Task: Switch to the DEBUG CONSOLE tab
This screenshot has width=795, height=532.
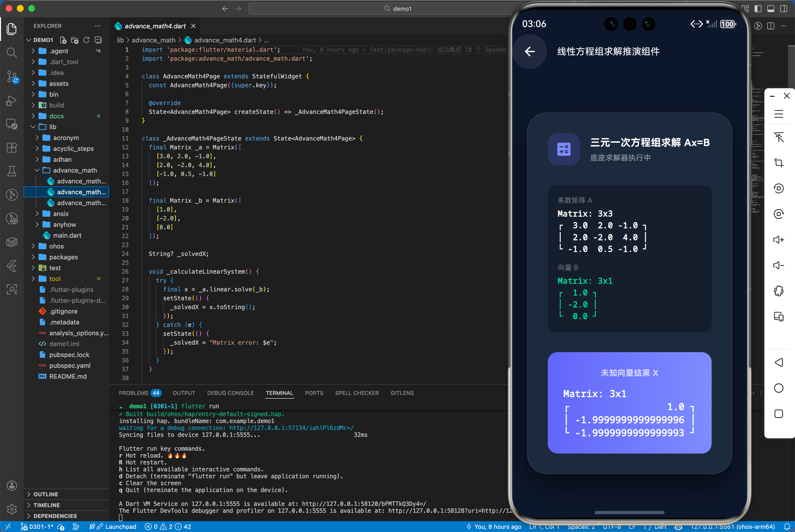Action: coord(230,393)
